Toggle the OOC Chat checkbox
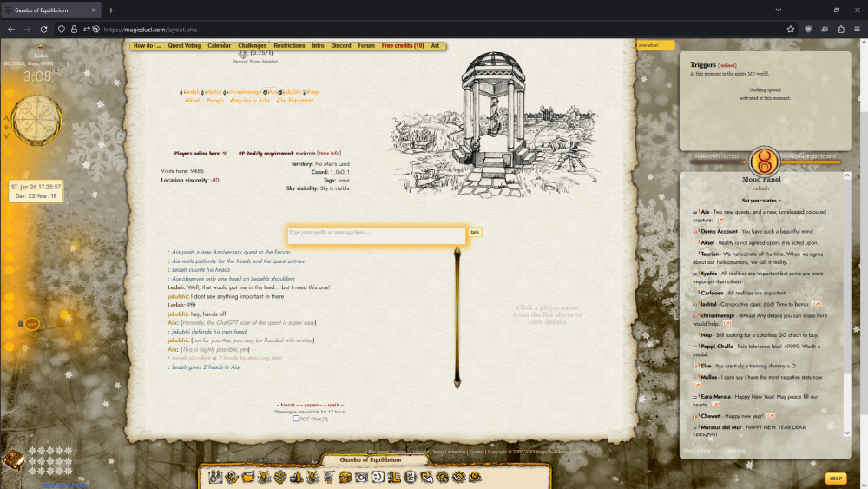The width and height of the screenshot is (868, 489). [296, 419]
